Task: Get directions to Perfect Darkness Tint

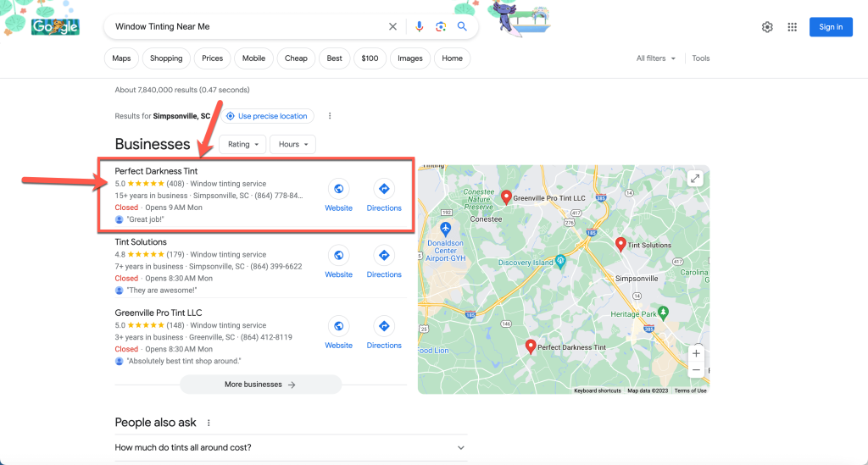Action: 384,189
